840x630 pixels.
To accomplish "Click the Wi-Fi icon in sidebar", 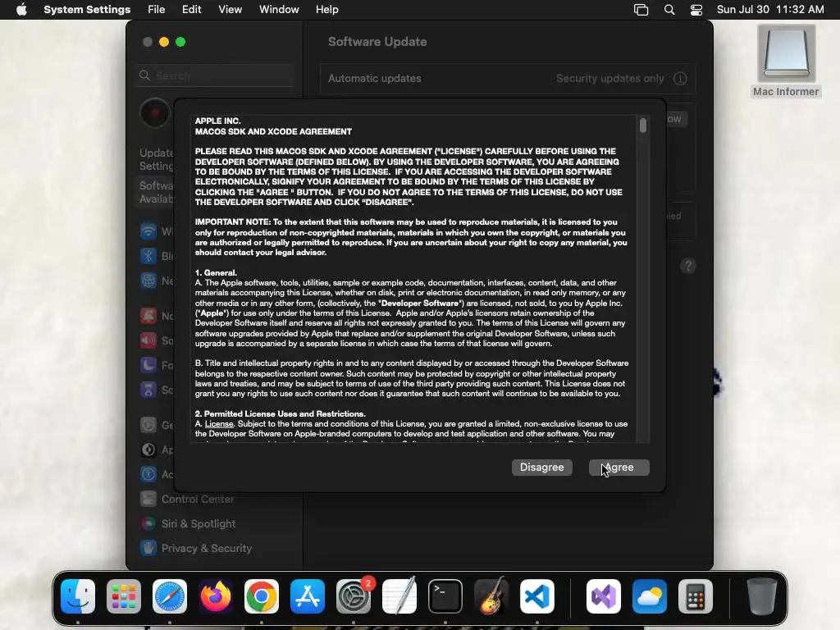I will pos(148,231).
